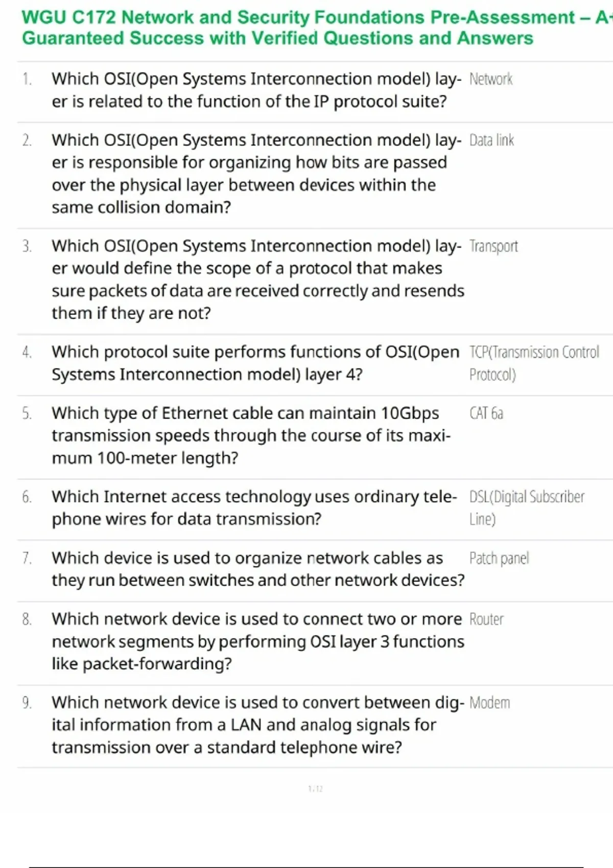The height and width of the screenshot is (868, 613).
Task: Click the ordinary telephone wires question
Action: 254,508
